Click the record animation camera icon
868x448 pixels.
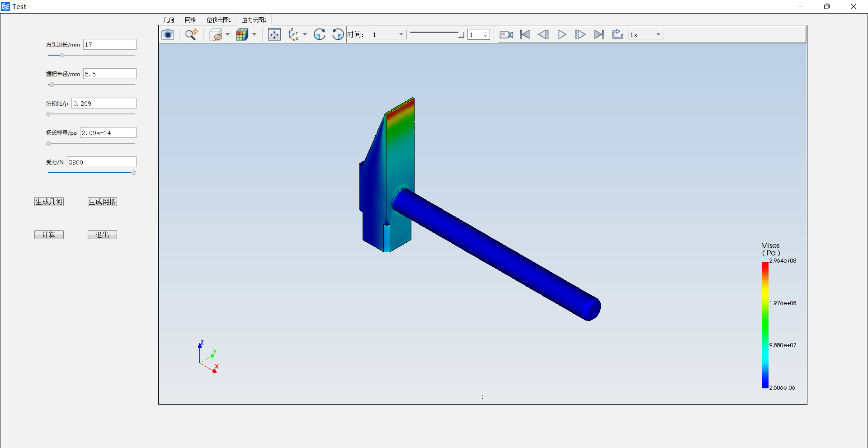point(506,34)
